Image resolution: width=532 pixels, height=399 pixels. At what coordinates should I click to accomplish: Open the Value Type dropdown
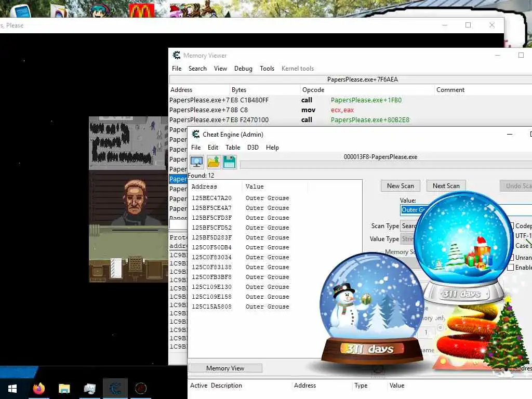click(408, 239)
